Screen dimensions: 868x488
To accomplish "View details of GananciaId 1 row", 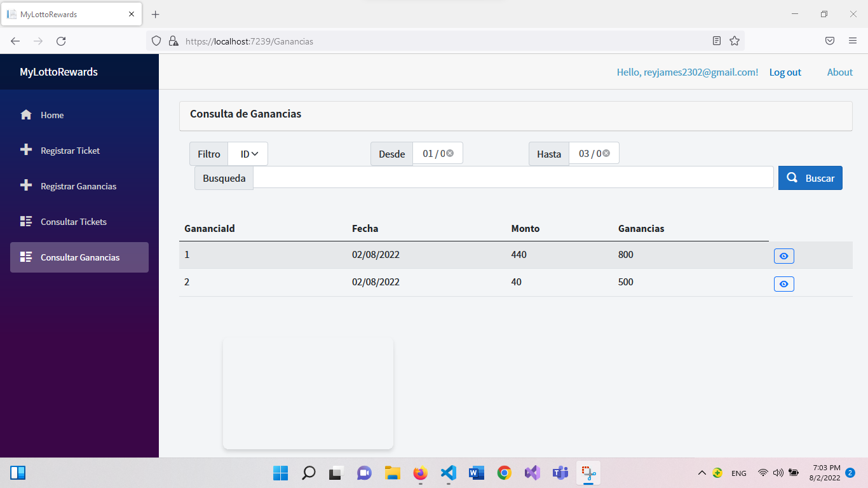I will 784,256.
